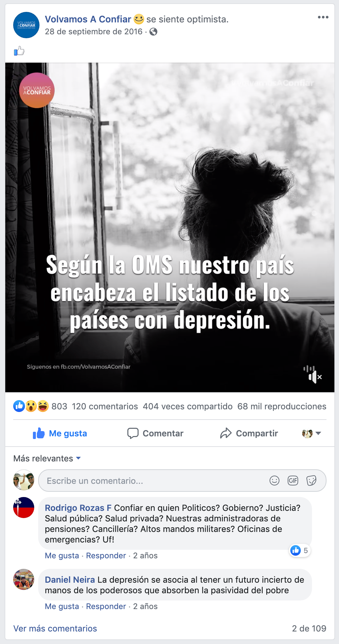This screenshot has height=644, width=339.
Task: Expand Ver más comentarios
Action: click(55, 629)
